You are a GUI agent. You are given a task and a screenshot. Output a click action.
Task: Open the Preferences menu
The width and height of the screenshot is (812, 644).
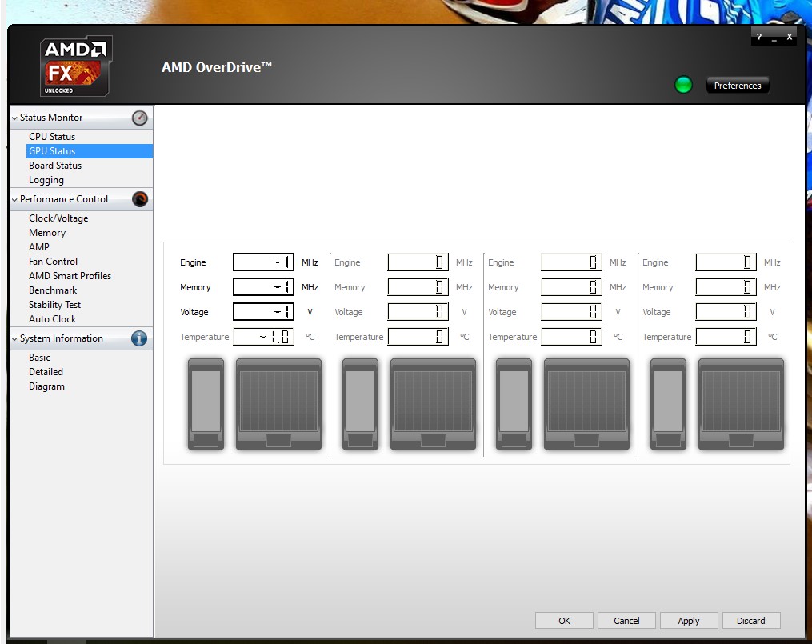[738, 86]
